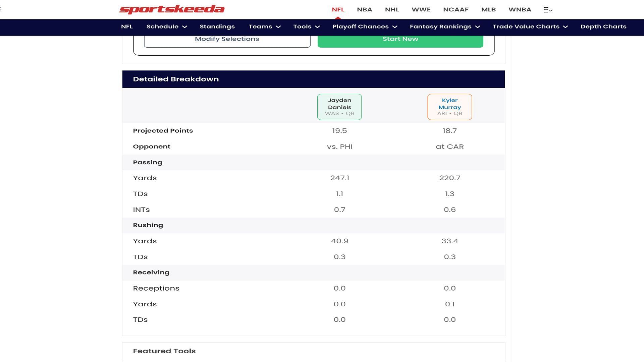Click the Featured Tools heading
Viewport: 644px width, 362px height.
click(x=164, y=351)
